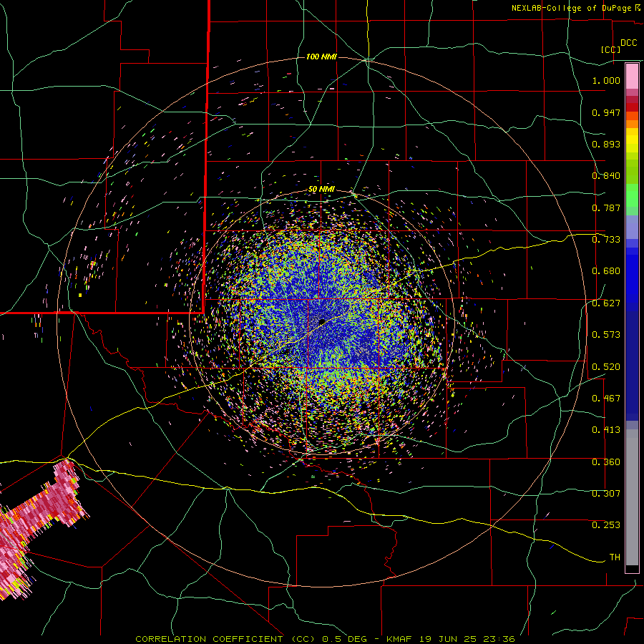Pick the gray segment at the color bar's bottom
This screenshot has height=644, width=644.
point(632,497)
